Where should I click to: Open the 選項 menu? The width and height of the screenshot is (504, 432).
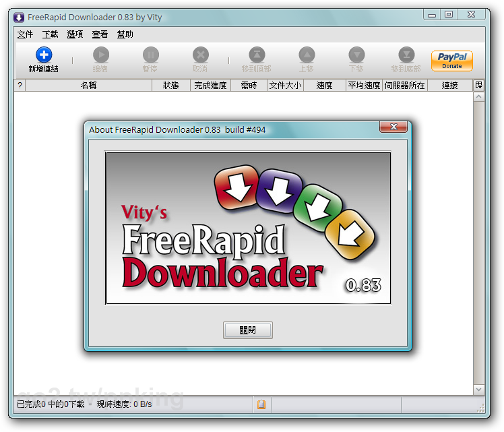tap(75, 34)
